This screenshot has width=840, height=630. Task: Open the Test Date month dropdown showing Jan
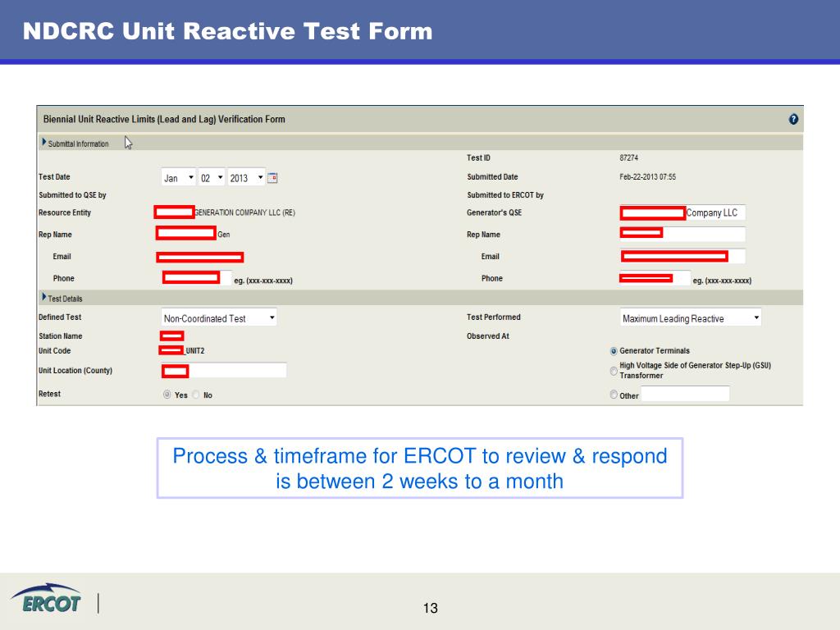click(x=178, y=178)
